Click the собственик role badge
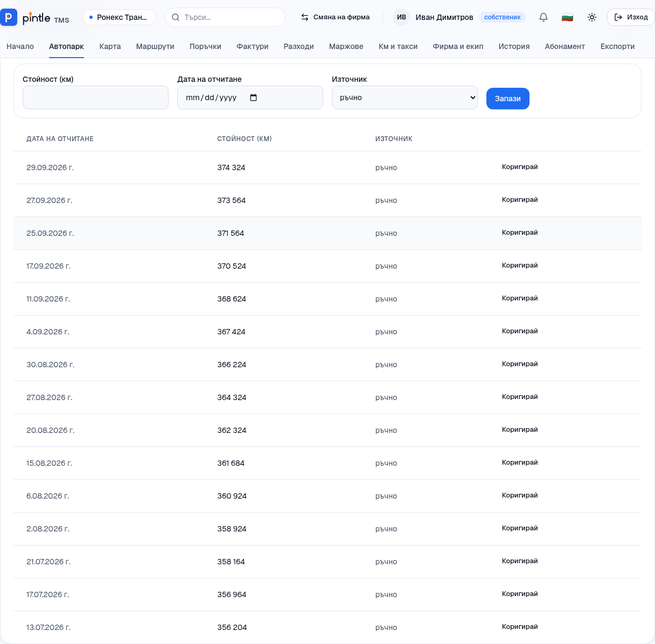The height and width of the screenshot is (644, 655). 503,17
